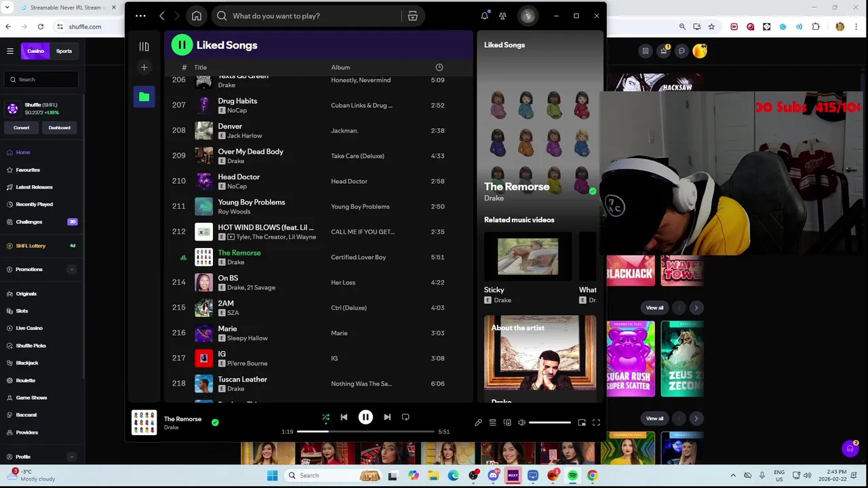Click the Convert button on Shuffle
Viewport: 868px width, 488px height.
click(21, 127)
